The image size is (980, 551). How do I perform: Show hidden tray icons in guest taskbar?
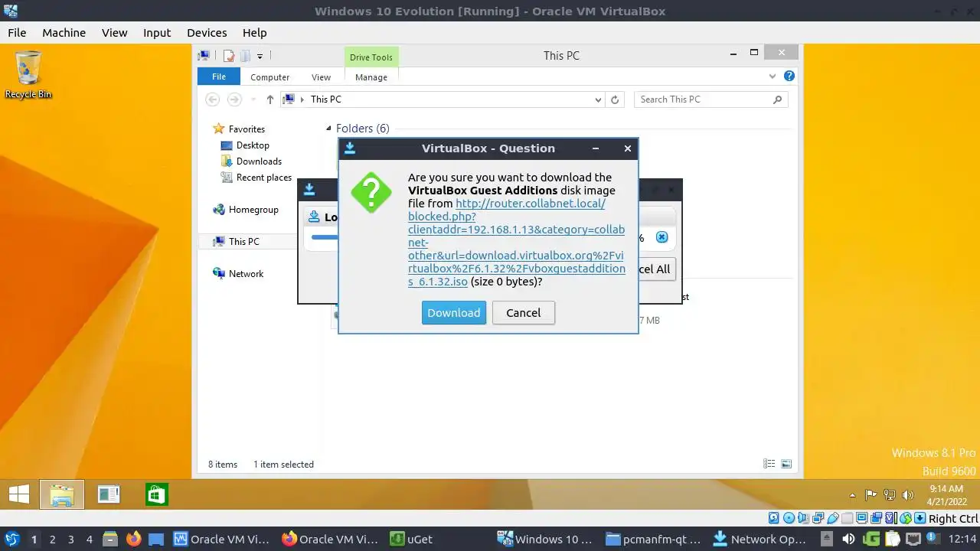[852, 495]
